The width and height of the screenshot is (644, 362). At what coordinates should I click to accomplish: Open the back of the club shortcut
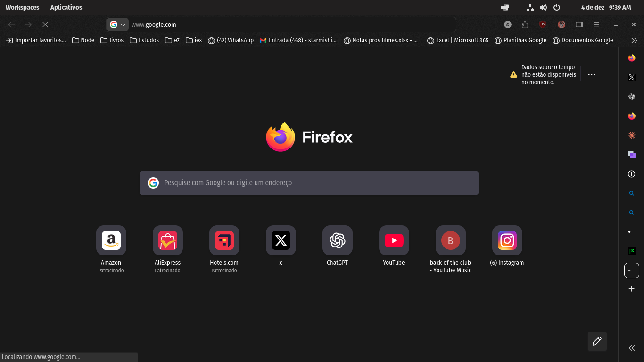click(x=451, y=240)
